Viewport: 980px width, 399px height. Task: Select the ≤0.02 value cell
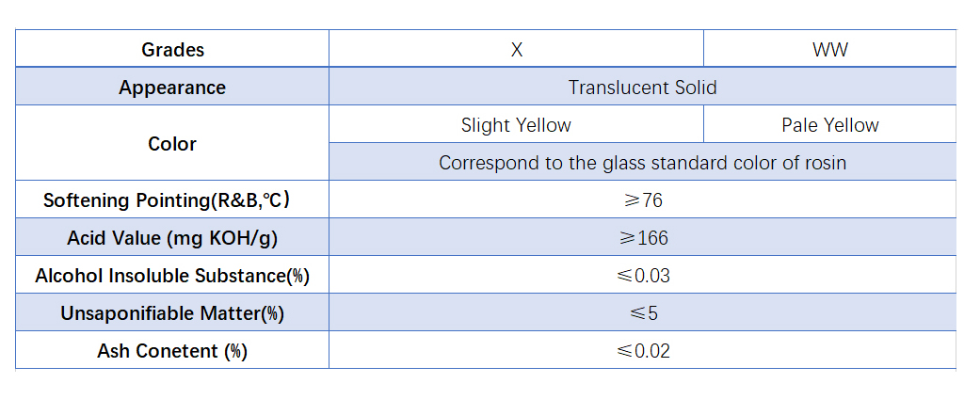(x=642, y=350)
